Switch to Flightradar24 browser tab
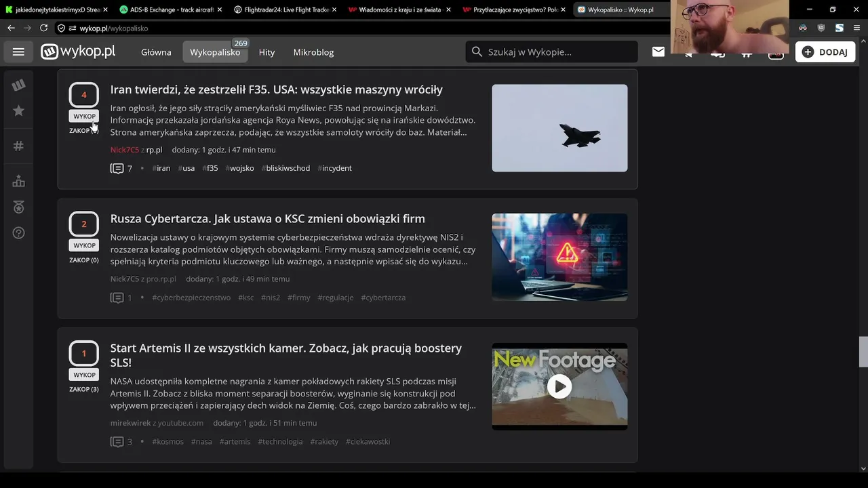 pos(285,9)
